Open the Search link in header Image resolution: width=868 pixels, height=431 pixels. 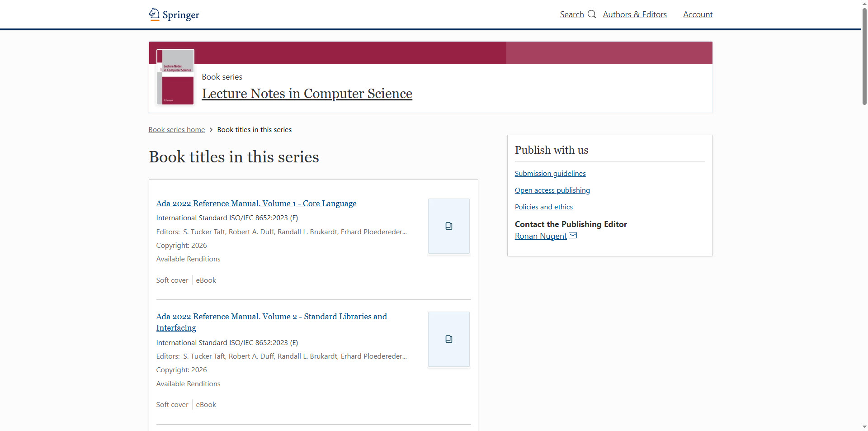(x=572, y=14)
